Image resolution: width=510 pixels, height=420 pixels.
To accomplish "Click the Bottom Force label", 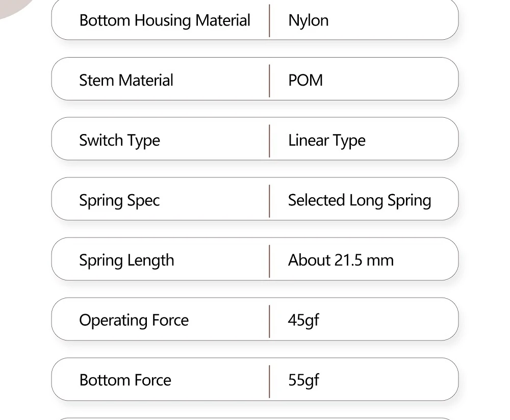I will click(125, 380).
